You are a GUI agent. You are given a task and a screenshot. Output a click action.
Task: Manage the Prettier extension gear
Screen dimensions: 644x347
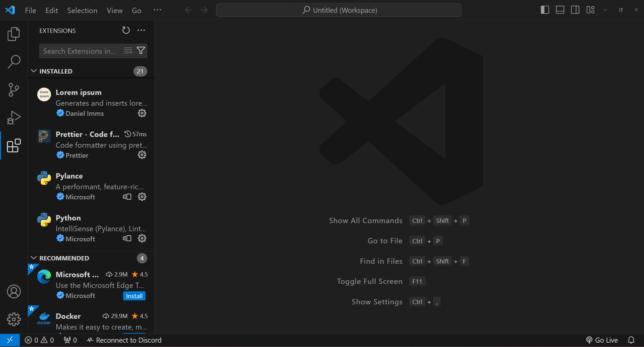click(142, 155)
